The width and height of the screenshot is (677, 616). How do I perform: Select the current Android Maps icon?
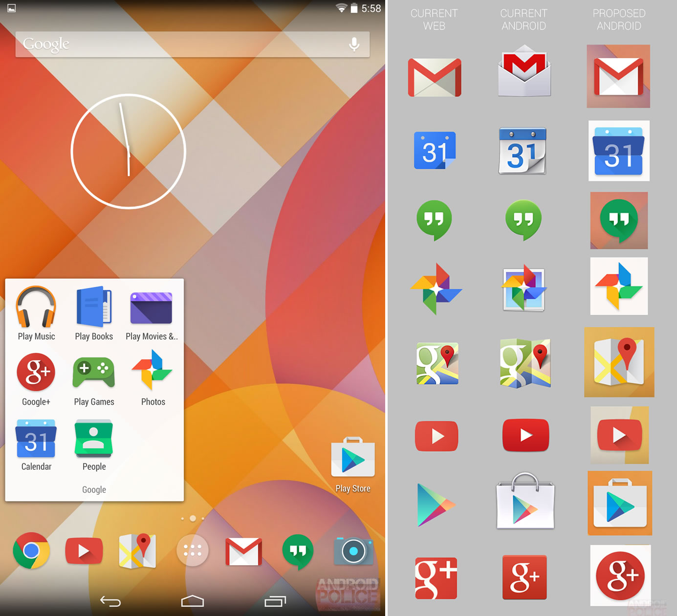click(x=525, y=363)
